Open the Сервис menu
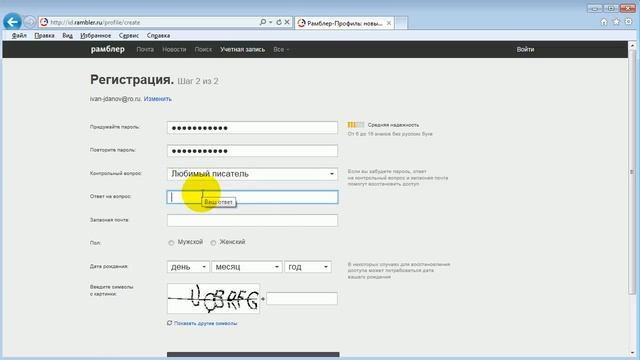 point(129,36)
